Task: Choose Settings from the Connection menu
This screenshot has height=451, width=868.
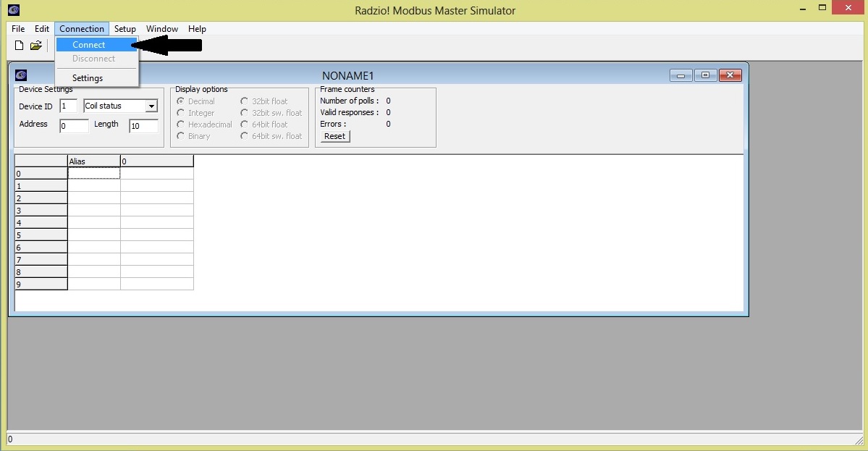Action: click(96, 78)
